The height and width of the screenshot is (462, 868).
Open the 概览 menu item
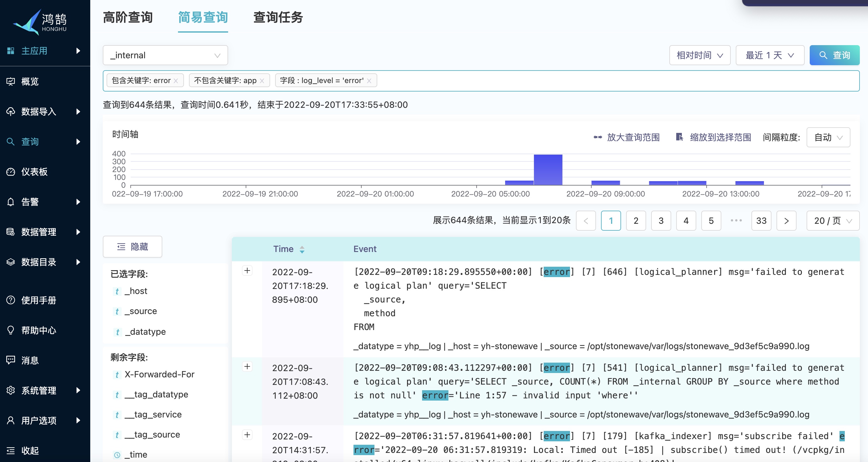tap(45, 81)
